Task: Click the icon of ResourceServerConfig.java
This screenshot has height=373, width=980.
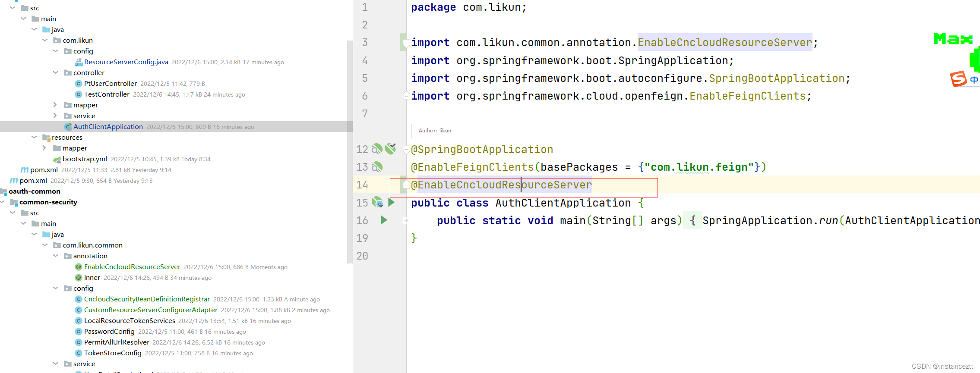Action: [79, 62]
